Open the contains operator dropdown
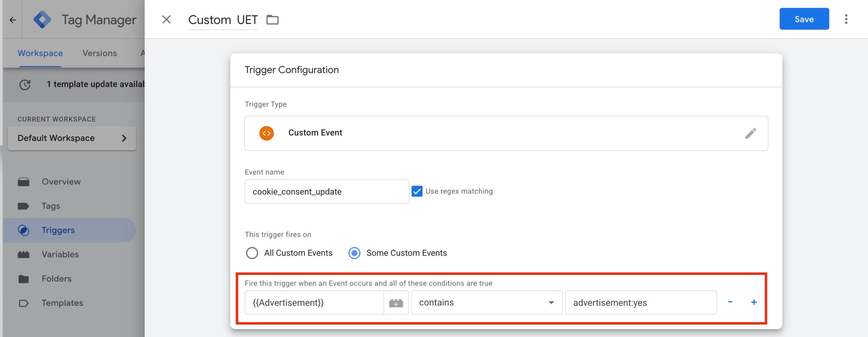This screenshot has height=337, width=868. pyautogui.click(x=487, y=303)
